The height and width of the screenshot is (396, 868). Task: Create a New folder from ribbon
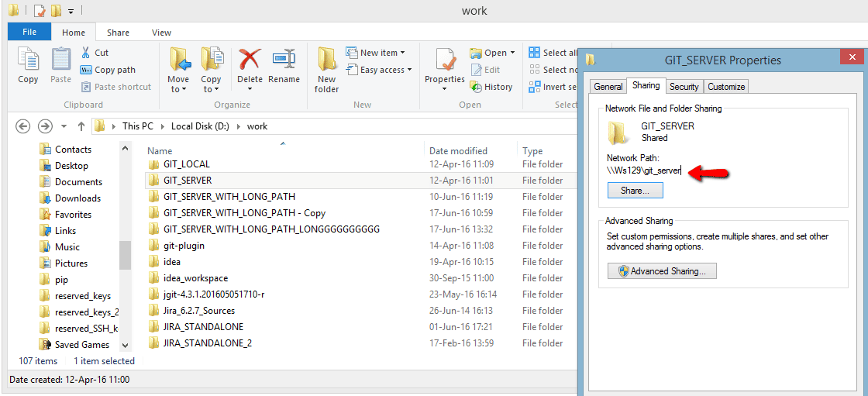[x=326, y=68]
